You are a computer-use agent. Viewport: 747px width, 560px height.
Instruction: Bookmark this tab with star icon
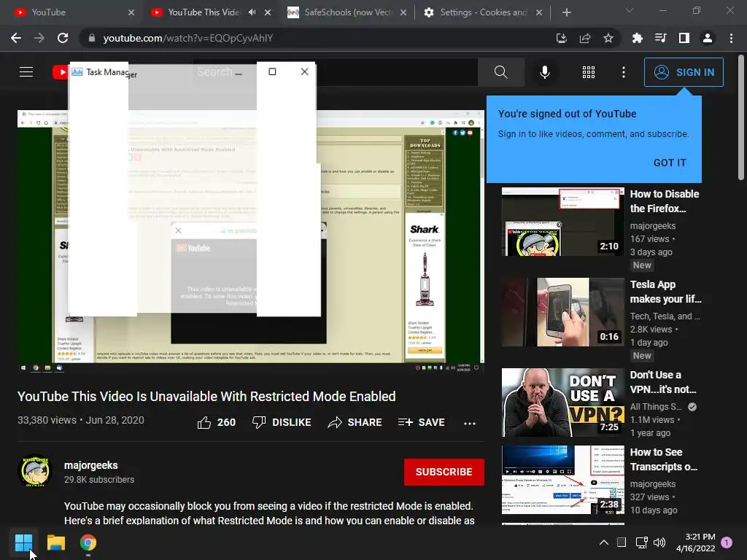click(x=608, y=38)
